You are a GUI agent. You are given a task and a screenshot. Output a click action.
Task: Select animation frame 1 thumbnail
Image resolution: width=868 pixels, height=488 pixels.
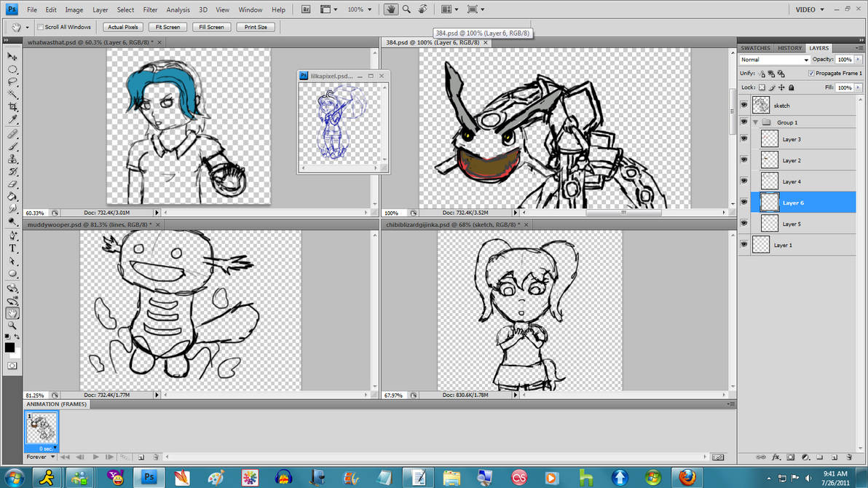pos(42,428)
